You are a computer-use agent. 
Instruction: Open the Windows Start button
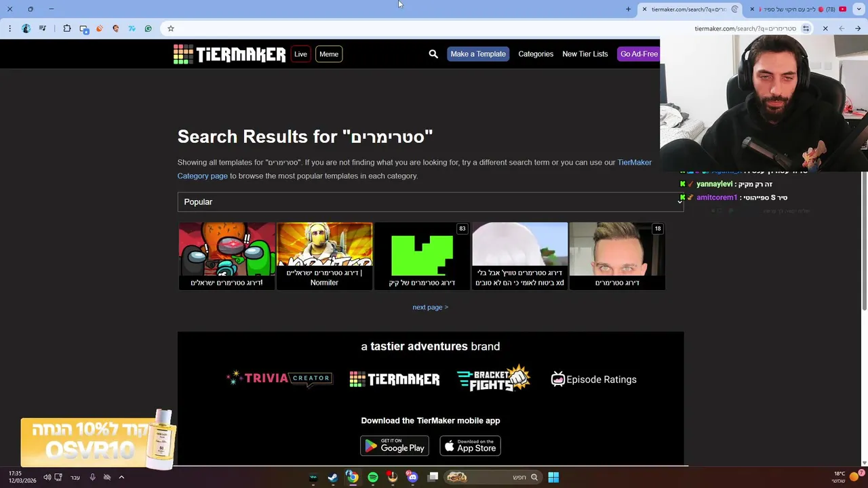pos(553,477)
